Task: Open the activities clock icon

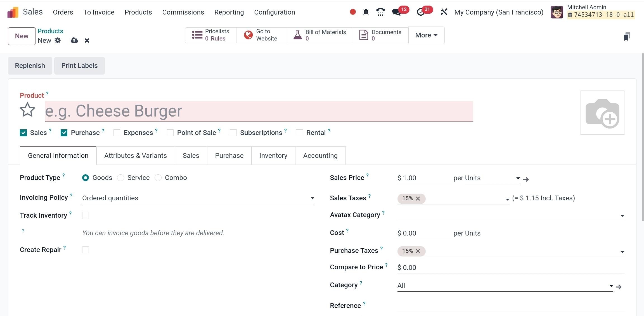Action: click(x=420, y=12)
